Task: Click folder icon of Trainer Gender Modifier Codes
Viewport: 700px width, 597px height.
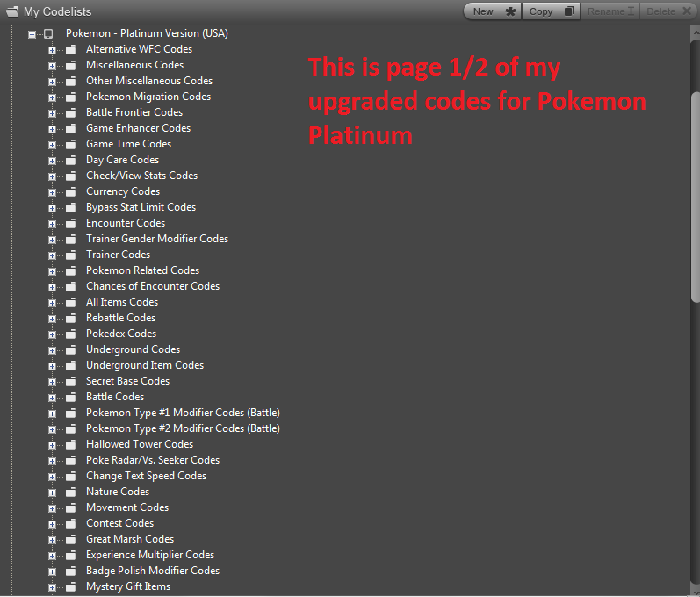Action: click(70, 240)
